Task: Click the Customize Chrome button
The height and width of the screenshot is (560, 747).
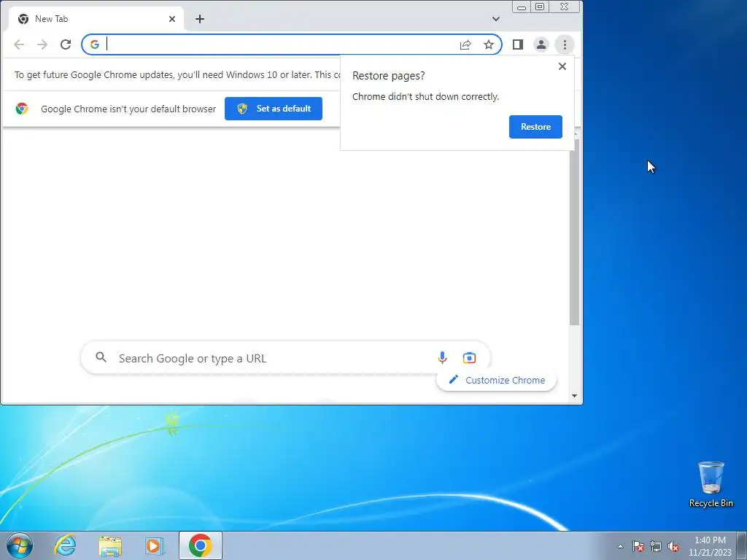Action: (x=496, y=380)
